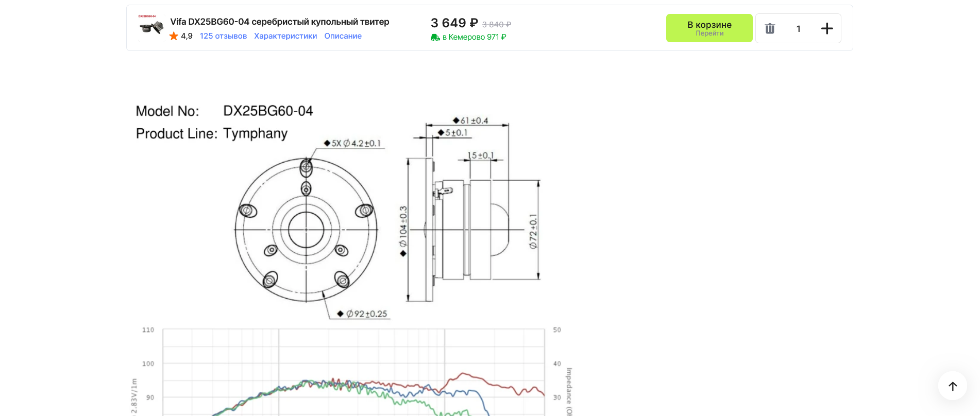Open delivery info в Кемерово 971 ₽

click(474, 37)
